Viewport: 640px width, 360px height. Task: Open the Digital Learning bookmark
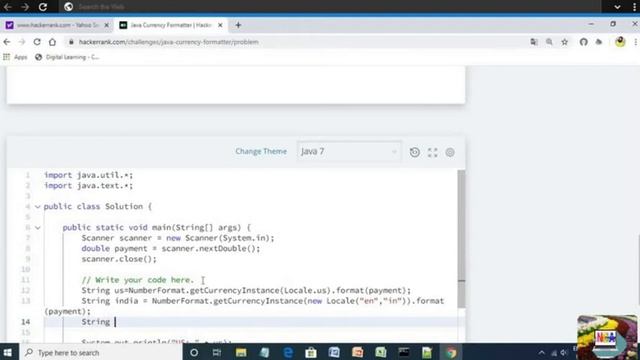pyautogui.click(x=67, y=57)
